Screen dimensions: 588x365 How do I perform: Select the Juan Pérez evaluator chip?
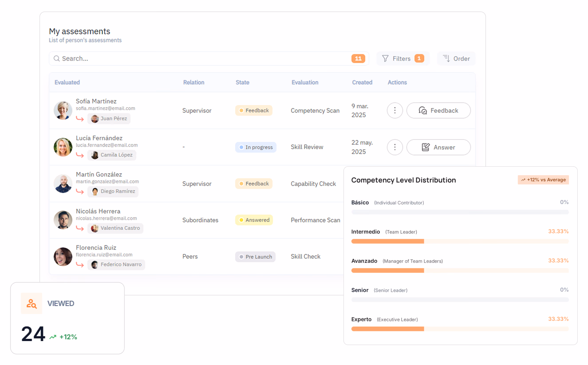pyautogui.click(x=109, y=119)
